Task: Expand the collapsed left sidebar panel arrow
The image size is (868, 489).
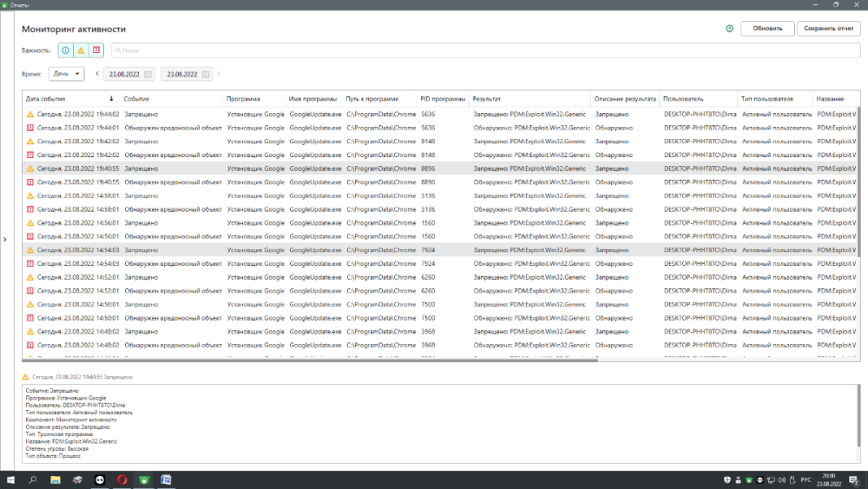Action: 6,240
